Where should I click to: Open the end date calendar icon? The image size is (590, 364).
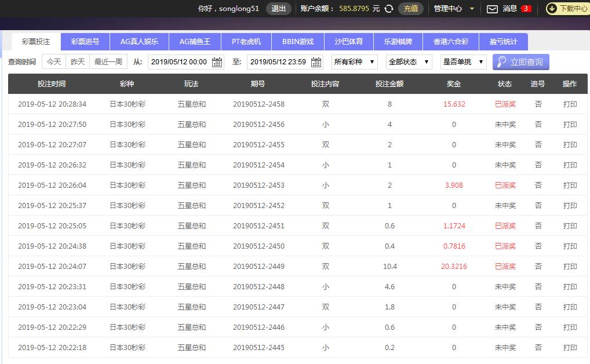[316, 62]
